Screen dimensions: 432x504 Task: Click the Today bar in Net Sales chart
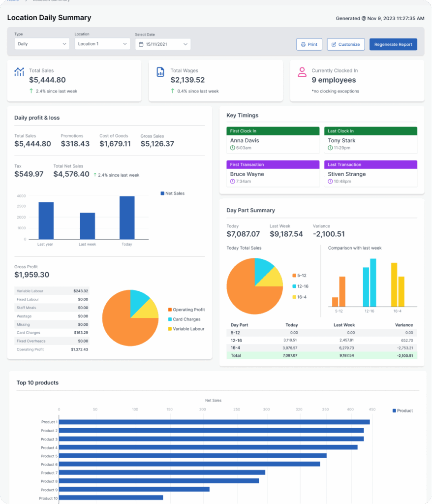pos(127,218)
